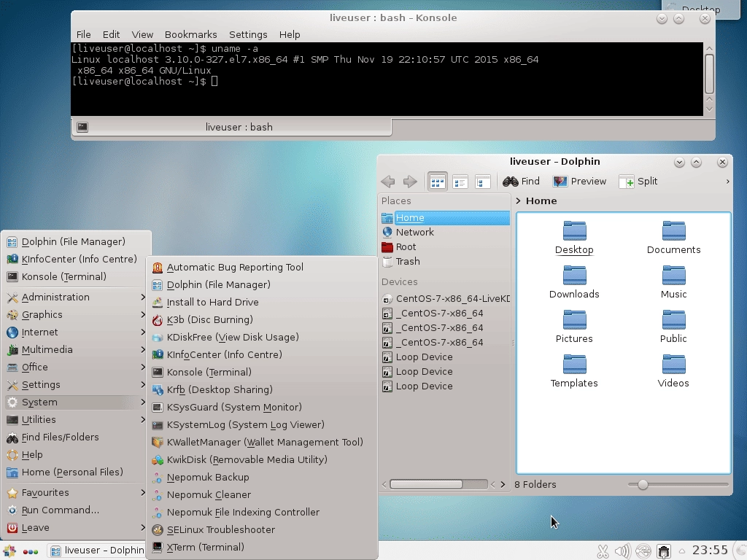Screen dimensions: 747x560
Task: Click the Forward arrow in Dolphin toolbar
Action: click(x=410, y=182)
